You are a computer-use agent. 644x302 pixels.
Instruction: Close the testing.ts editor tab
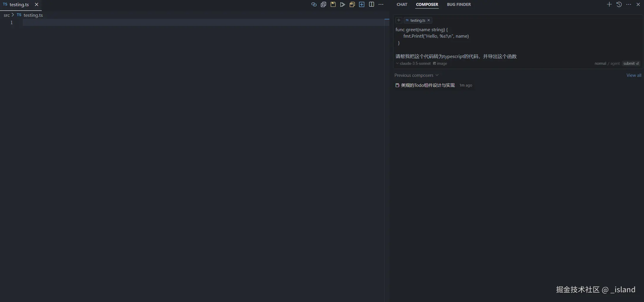click(x=36, y=4)
